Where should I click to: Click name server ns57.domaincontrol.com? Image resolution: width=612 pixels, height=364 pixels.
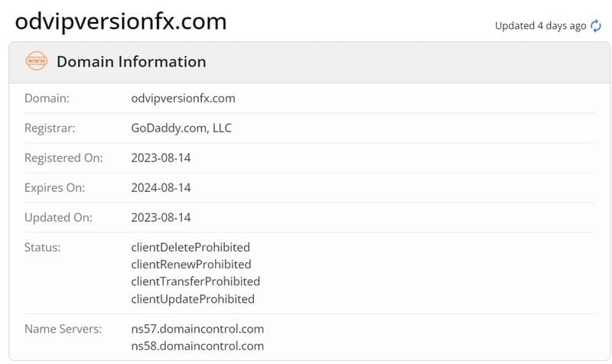click(x=197, y=329)
